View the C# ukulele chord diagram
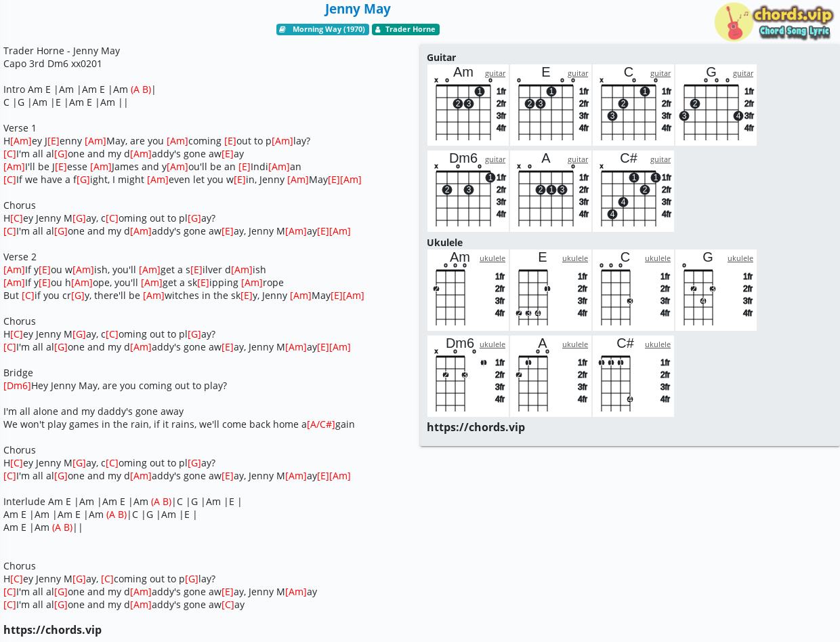 point(633,376)
